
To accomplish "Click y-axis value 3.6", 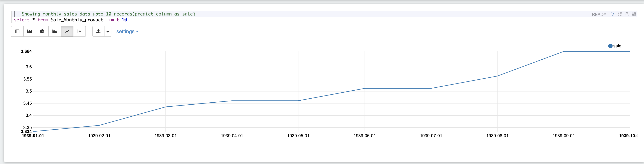I will 29,67.
